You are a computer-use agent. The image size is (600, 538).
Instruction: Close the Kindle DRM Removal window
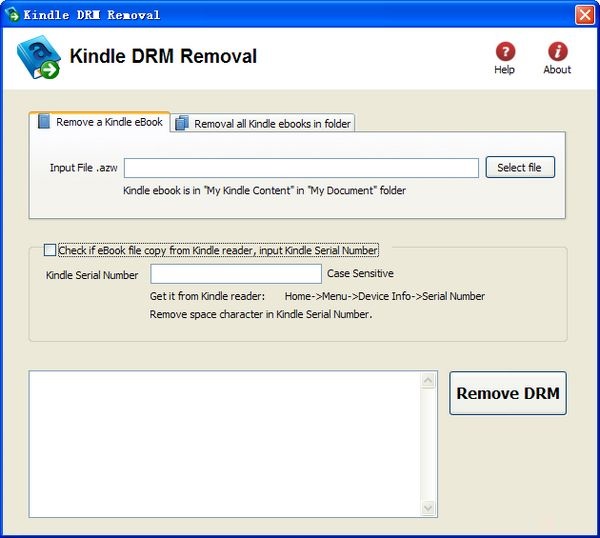[x=585, y=15]
